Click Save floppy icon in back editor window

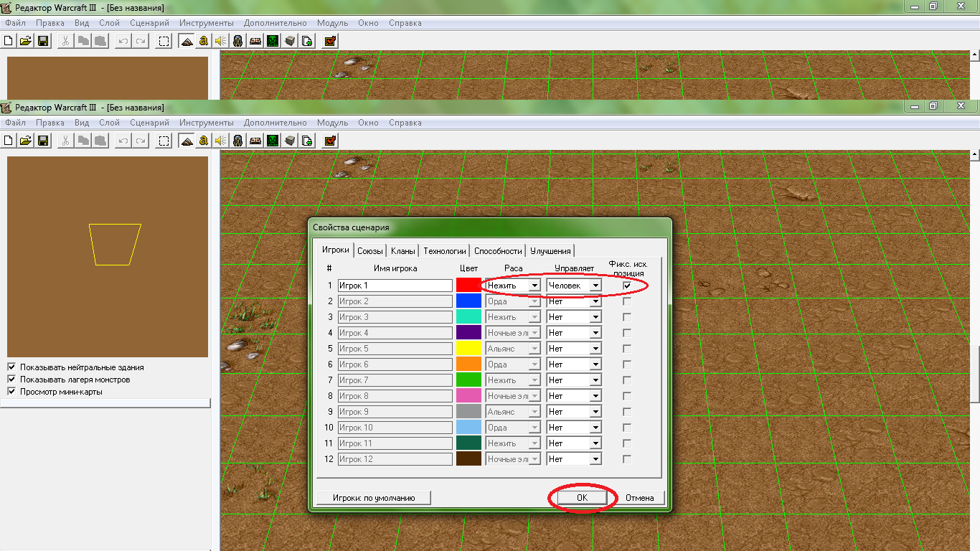tap(43, 40)
